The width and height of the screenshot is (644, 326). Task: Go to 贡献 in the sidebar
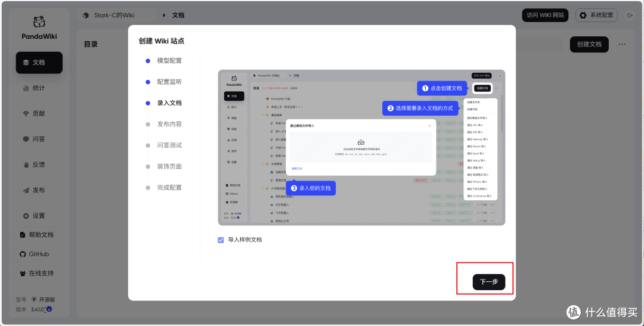point(39,113)
